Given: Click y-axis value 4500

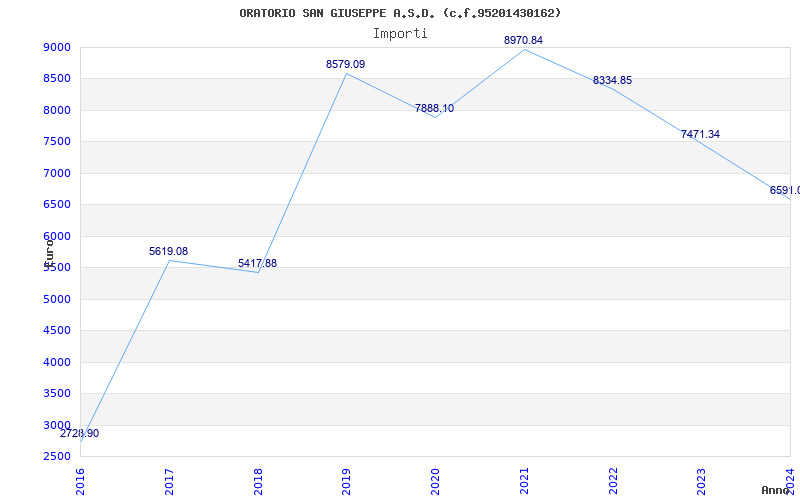Looking at the screenshot, I should (57, 331).
